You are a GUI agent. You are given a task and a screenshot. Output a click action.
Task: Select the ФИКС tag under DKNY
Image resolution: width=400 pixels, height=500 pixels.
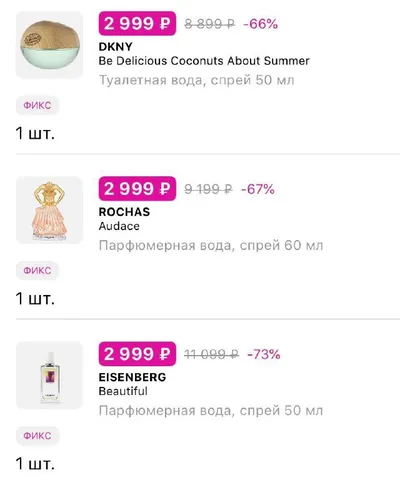[37, 105]
